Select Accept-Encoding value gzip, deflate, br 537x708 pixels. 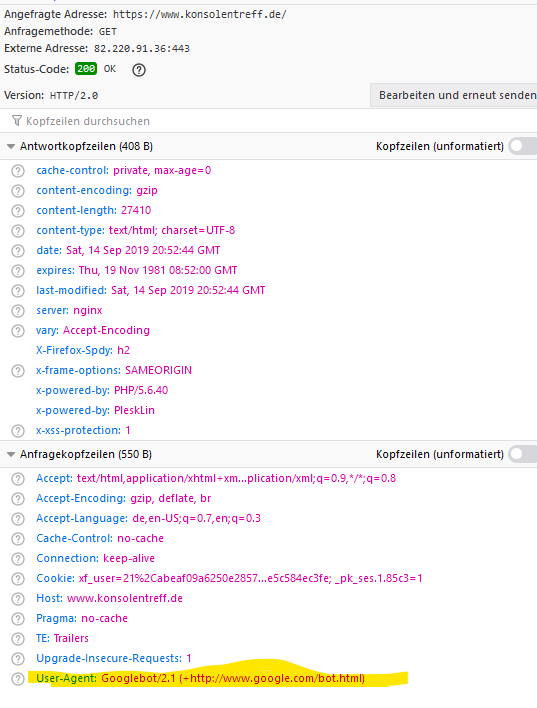(x=171, y=498)
